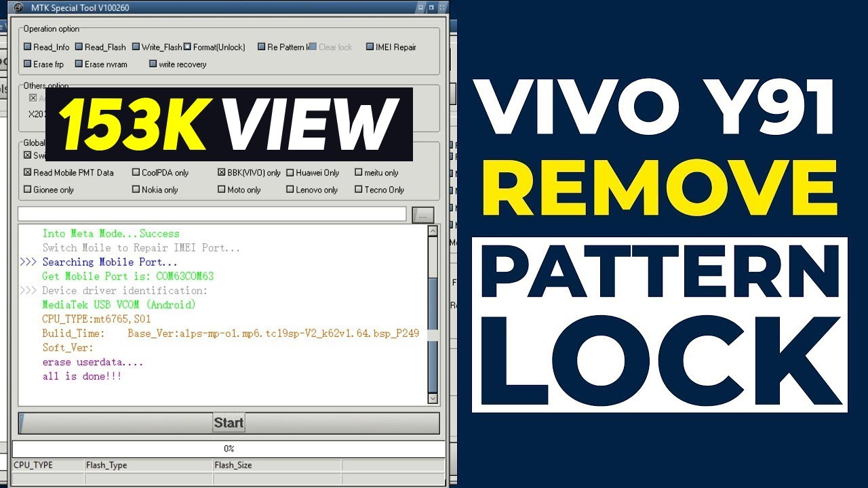The height and width of the screenshot is (488, 868).
Task: Enable Erase nvram option
Action: pyautogui.click(x=79, y=64)
